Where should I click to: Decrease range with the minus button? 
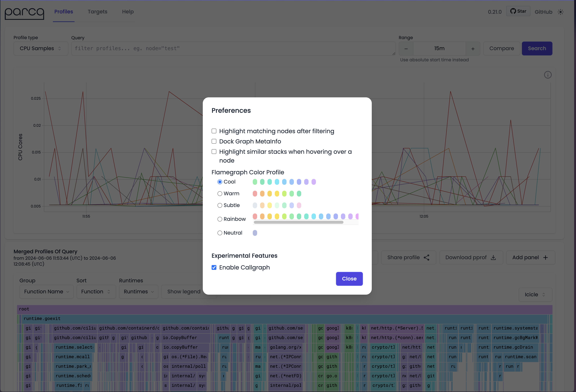[x=406, y=49]
